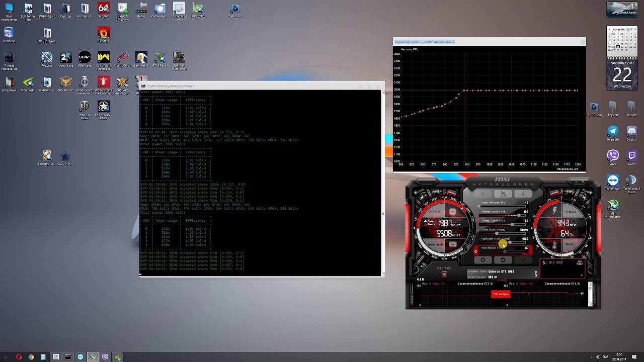
Task: Open the Этот компьютер desktop icon
Action: (9, 11)
